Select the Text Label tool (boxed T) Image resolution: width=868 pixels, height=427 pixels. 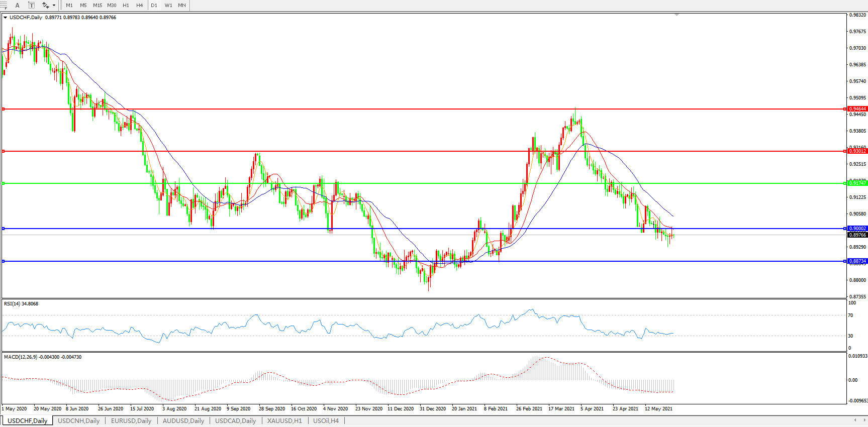pos(31,5)
